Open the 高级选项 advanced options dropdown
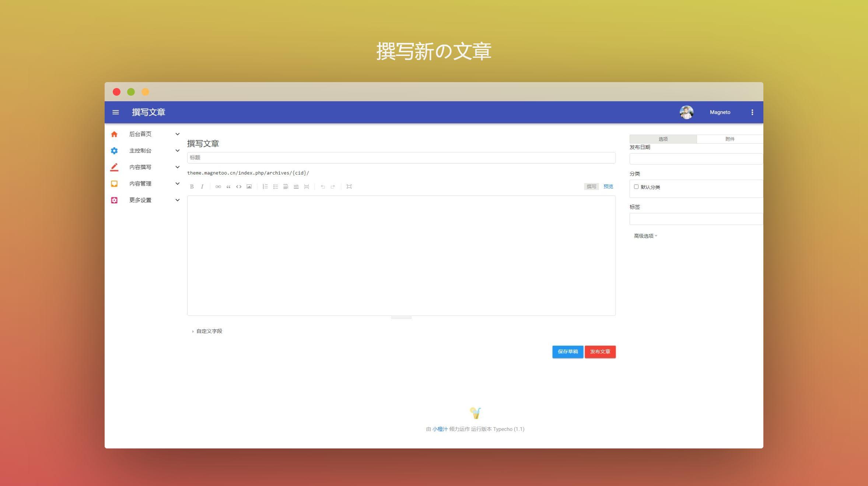The width and height of the screenshot is (868, 486). tap(645, 236)
